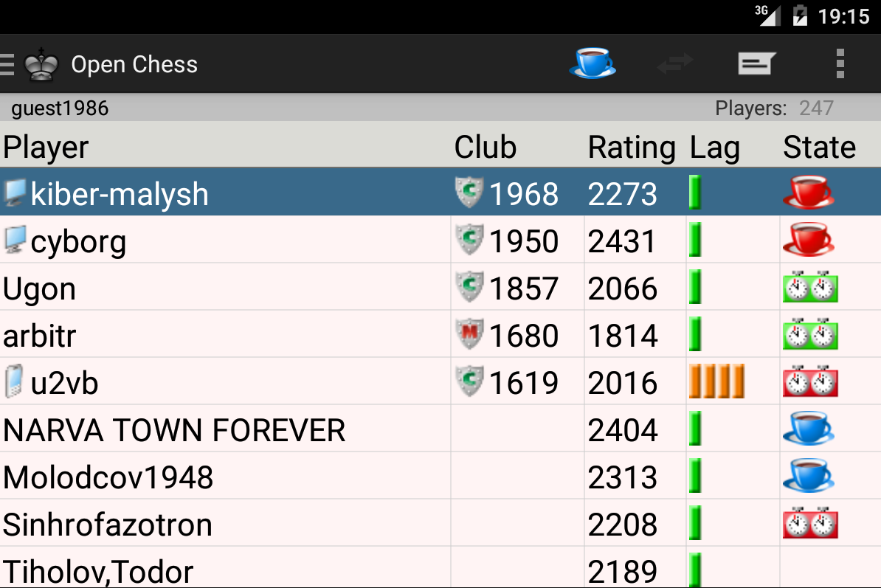The height and width of the screenshot is (588, 881).
Task: Tap arbitr's green chess clock state icon
Action: 810,334
